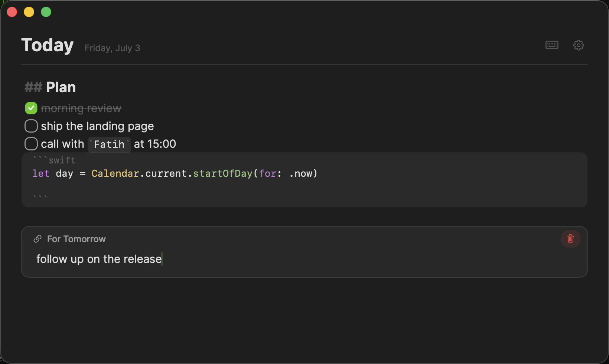Click the link icon beside For Tomorrow
Viewport: 609px width, 364px height.
(38, 239)
